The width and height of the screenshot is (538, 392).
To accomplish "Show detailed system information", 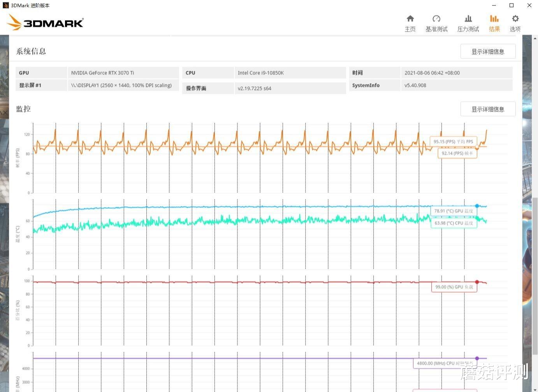I will click(488, 51).
